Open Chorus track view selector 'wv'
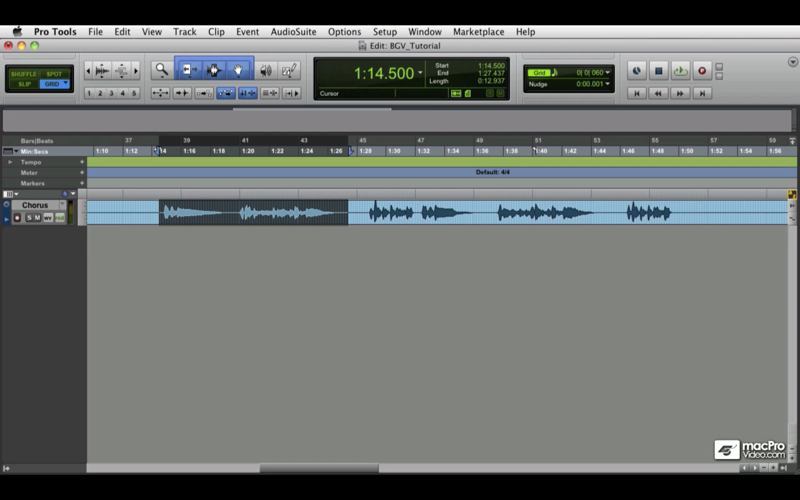 (48, 218)
